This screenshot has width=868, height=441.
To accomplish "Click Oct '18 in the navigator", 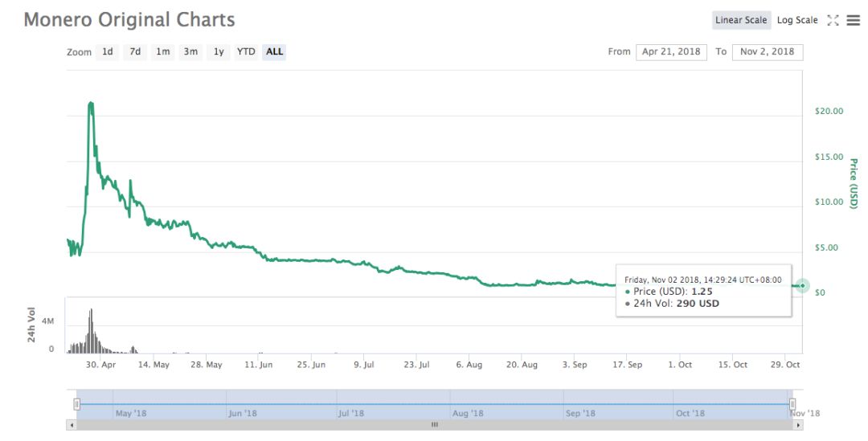I will pyautogui.click(x=690, y=414).
